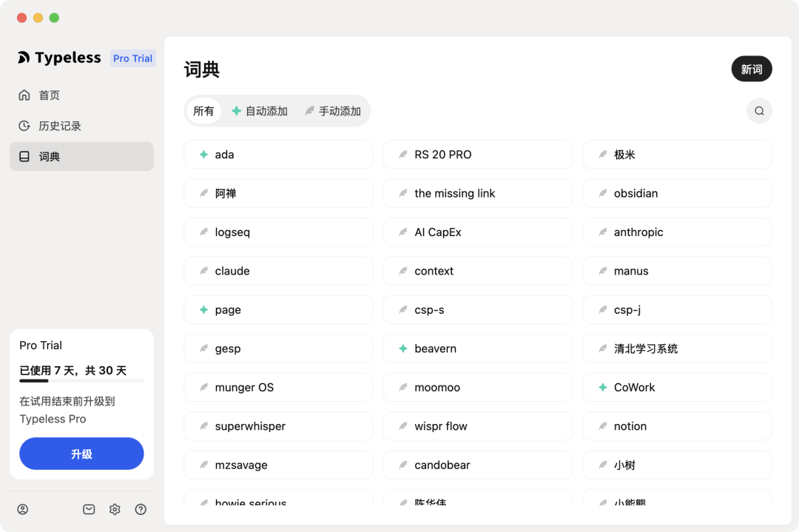Click the sparkle icon on beavern entry

point(403,349)
